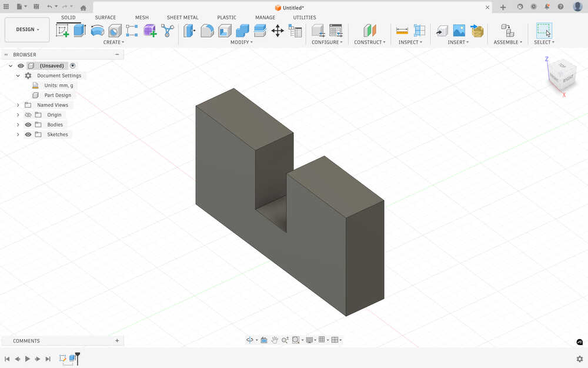Image resolution: width=588 pixels, height=368 pixels.
Task: Select the Revolve tool
Action: point(98,31)
